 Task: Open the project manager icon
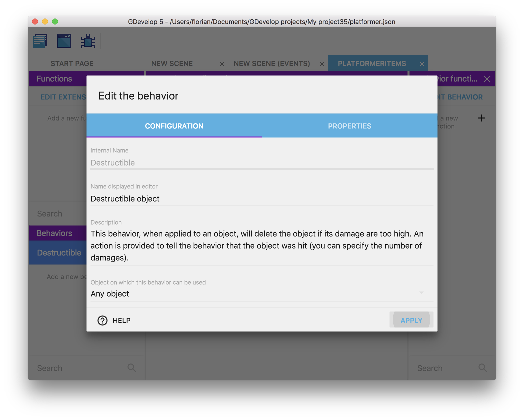tap(40, 41)
